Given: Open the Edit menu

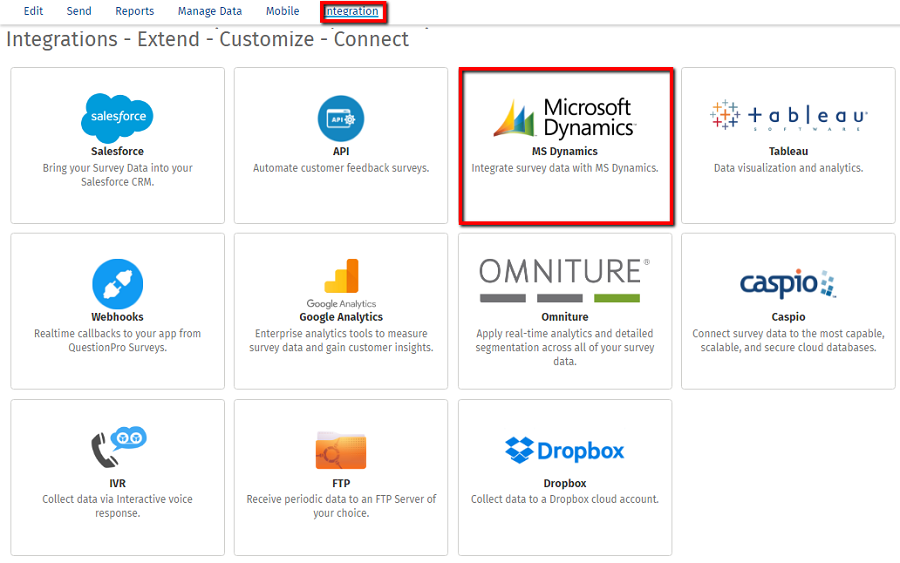Looking at the screenshot, I should [x=33, y=11].
